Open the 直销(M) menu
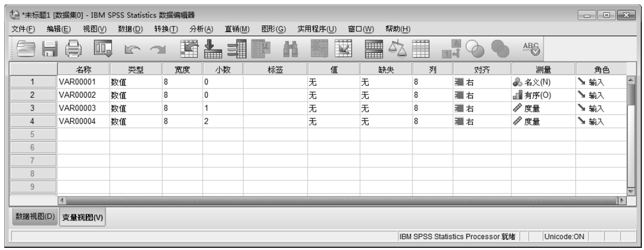The width and height of the screenshot is (644, 250). 238,29
